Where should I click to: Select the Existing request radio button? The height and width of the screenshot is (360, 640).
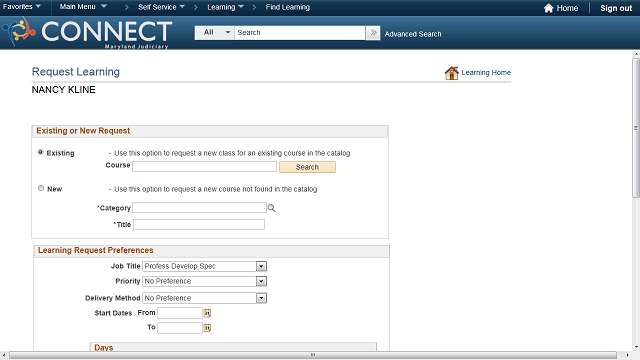coord(40,152)
